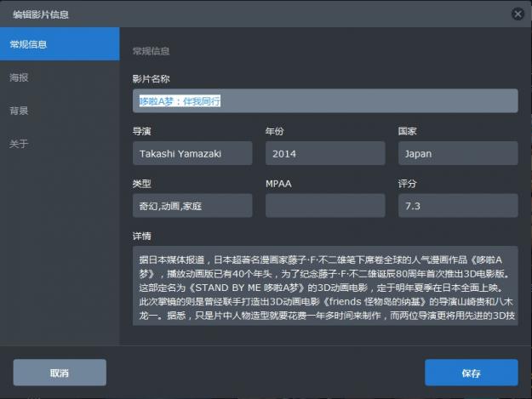Click the 影片名称 title input field
This screenshot has height=399, width=532.
pyautogui.click(x=325, y=101)
